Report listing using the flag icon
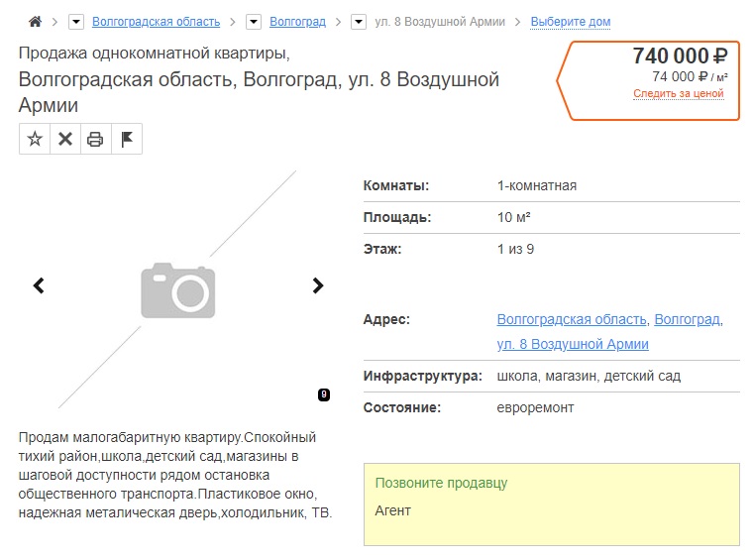 point(127,139)
